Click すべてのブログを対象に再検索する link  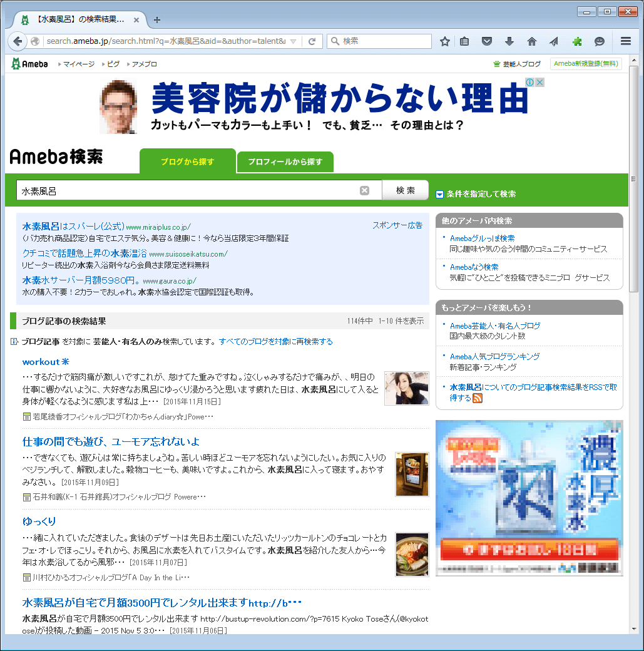pyautogui.click(x=276, y=342)
